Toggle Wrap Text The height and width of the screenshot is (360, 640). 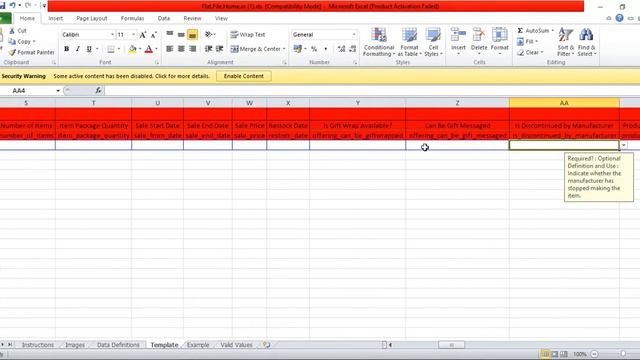click(248, 35)
